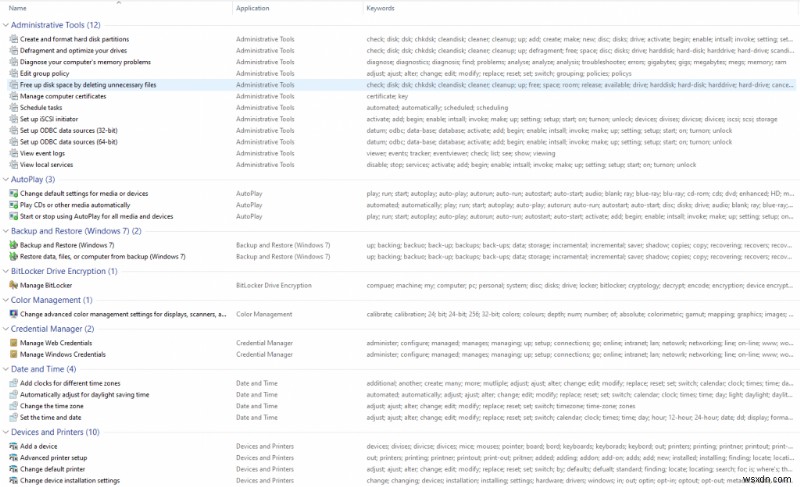Click the green Backup and Restore (Windows 7) item icon
This screenshot has width=800, height=487.
pyautogui.click(x=14, y=245)
